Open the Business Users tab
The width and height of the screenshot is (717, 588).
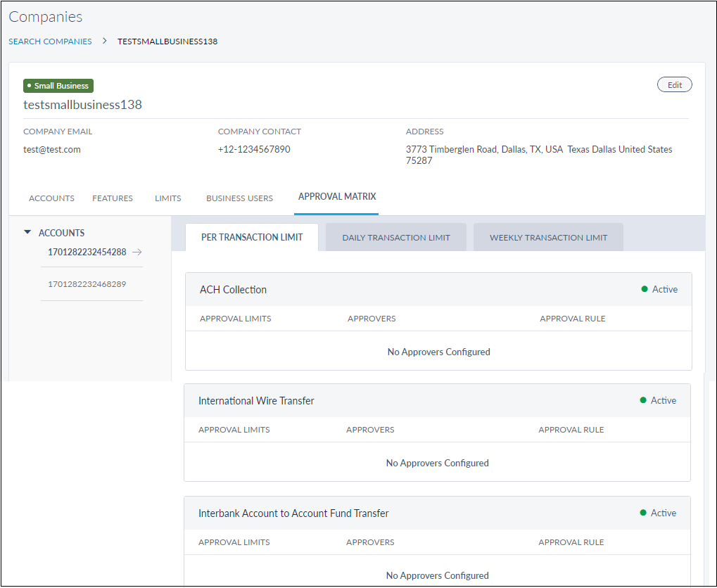click(x=239, y=198)
